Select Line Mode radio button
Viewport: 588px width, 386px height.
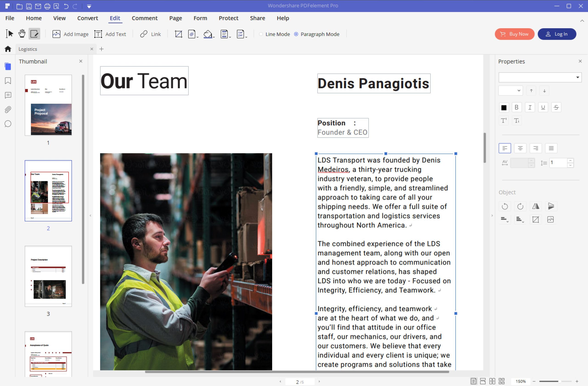[261, 34]
